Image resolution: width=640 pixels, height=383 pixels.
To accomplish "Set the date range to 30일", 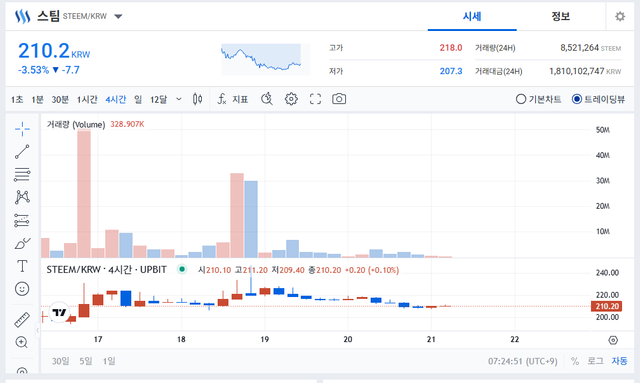I will (x=60, y=361).
